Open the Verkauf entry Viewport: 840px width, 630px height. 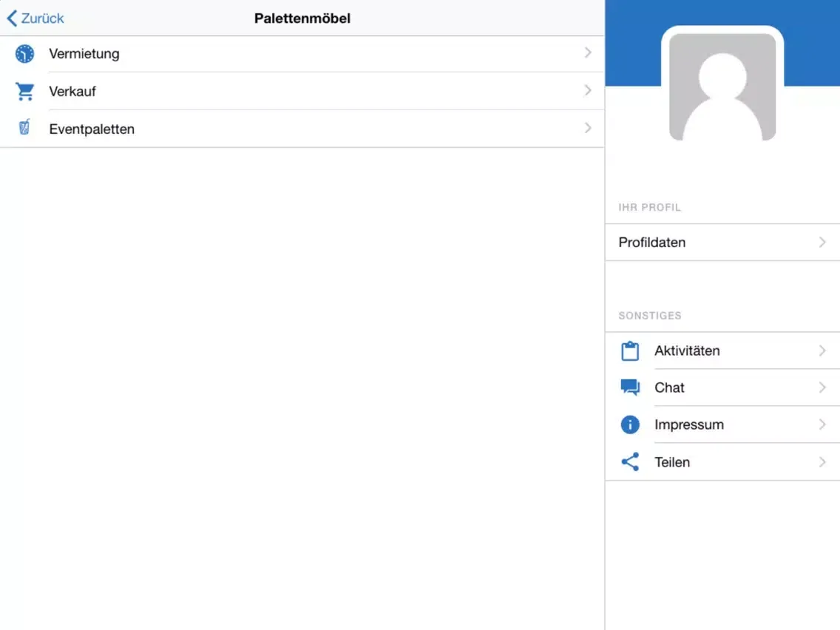tap(302, 91)
